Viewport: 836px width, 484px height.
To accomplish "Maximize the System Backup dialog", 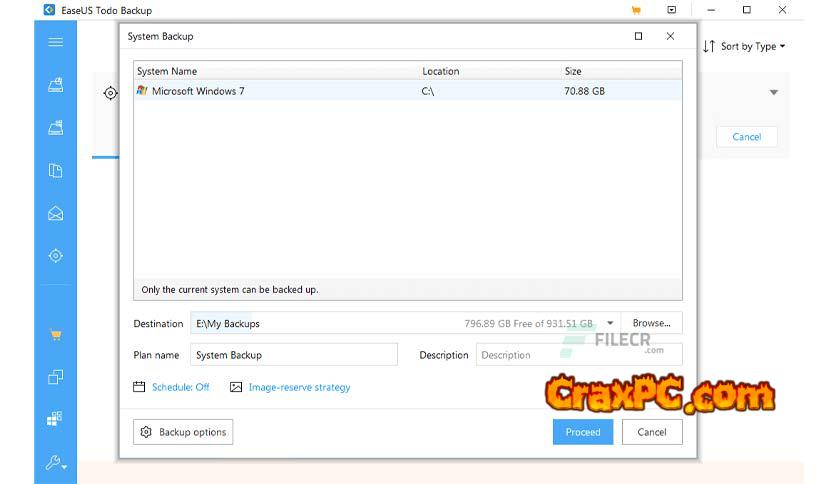I will 638,36.
